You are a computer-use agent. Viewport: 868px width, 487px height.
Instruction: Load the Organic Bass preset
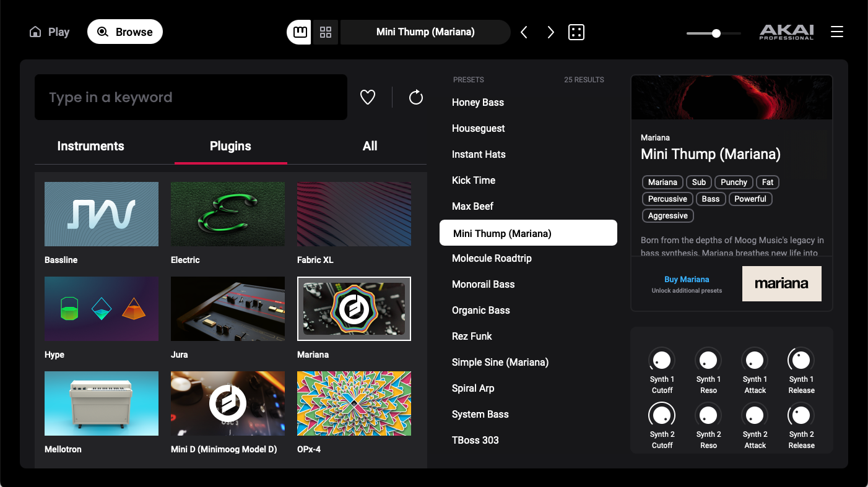click(481, 310)
